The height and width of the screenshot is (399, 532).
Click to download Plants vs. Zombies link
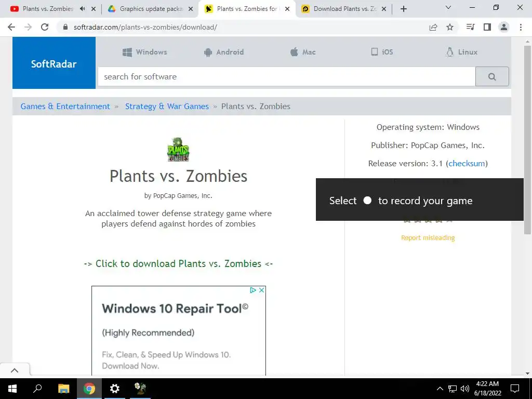(x=179, y=263)
